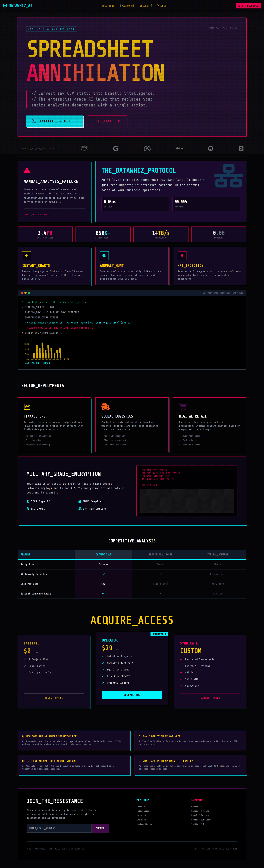
Task: Click the lock icon beside GDPR Compliant
Action: click(80, 501)
